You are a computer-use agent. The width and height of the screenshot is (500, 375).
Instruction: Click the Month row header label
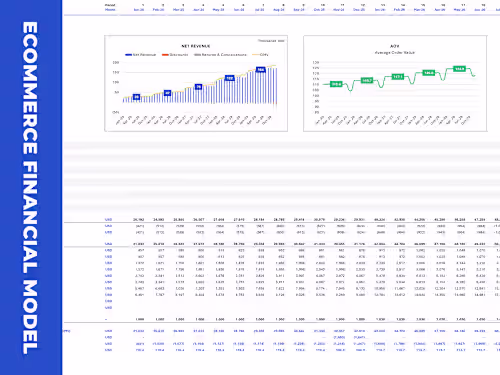coord(110,10)
